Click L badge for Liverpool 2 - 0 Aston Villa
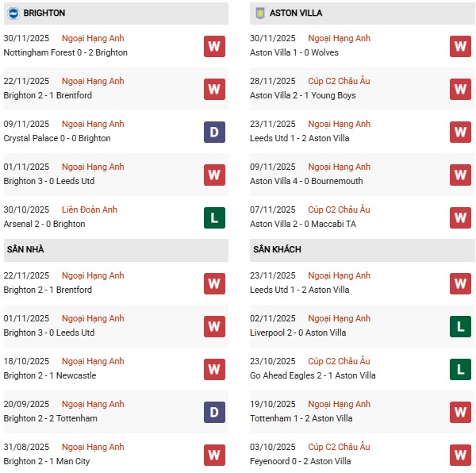This screenshot has width=476, height=473. [460, 326]
